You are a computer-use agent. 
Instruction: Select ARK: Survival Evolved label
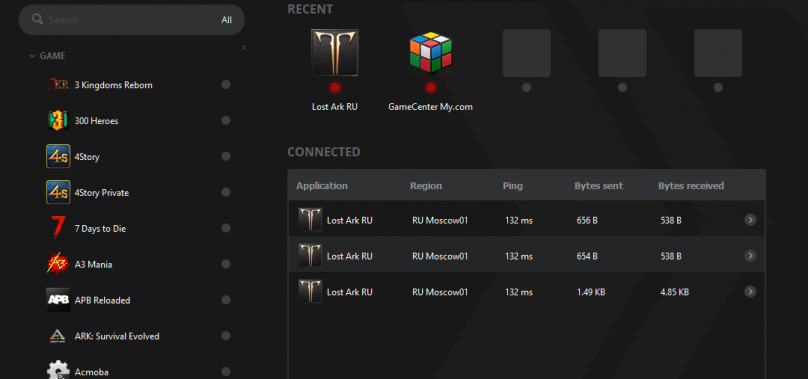pyautogui.click(x=117, y=336)
